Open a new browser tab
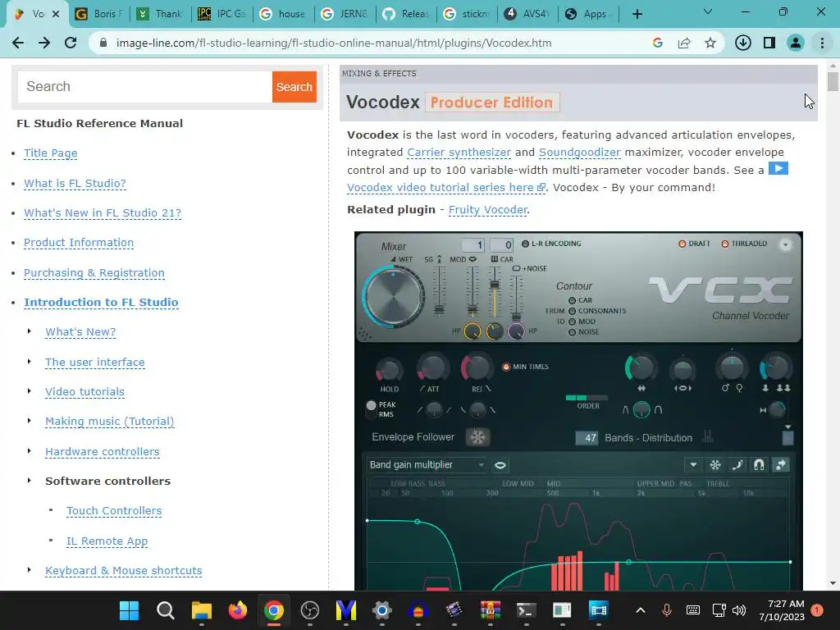The height and width of the screenshot is (630, 840). click(x=637, y=14)
